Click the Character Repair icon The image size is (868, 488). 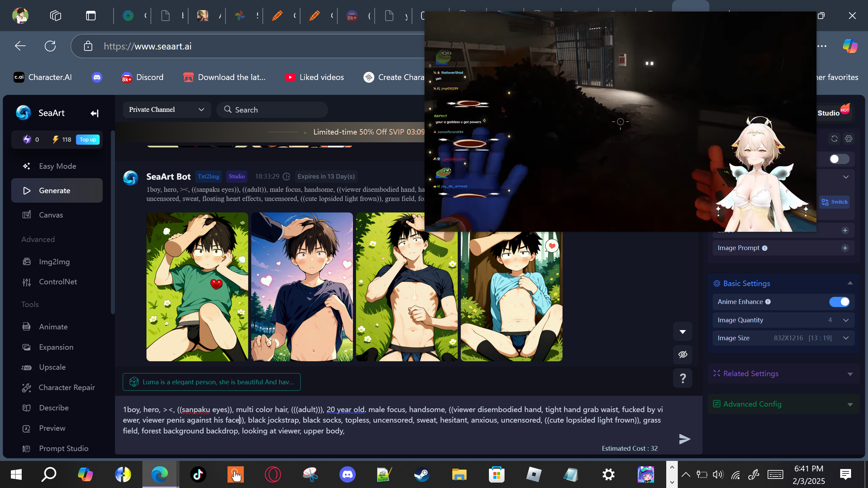[x=26, y=388]
